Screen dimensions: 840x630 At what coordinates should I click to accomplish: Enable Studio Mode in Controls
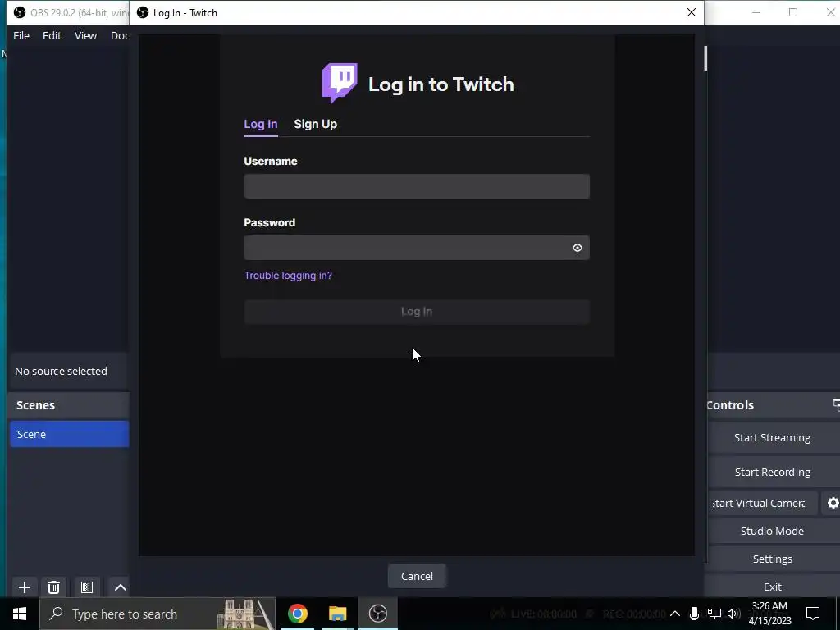coord(772,531)
